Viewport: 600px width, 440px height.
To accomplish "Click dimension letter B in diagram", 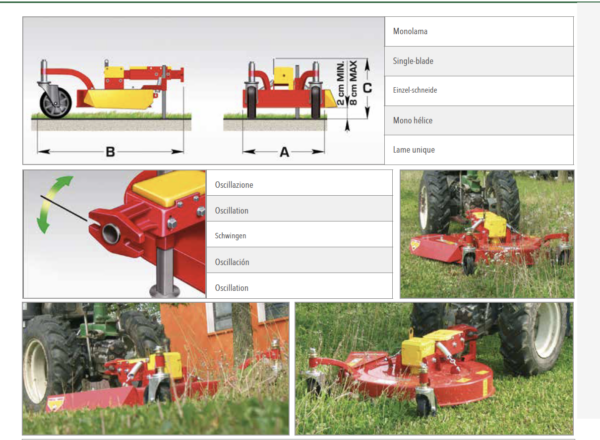I will pyautogui.click(x=110, y=152).
